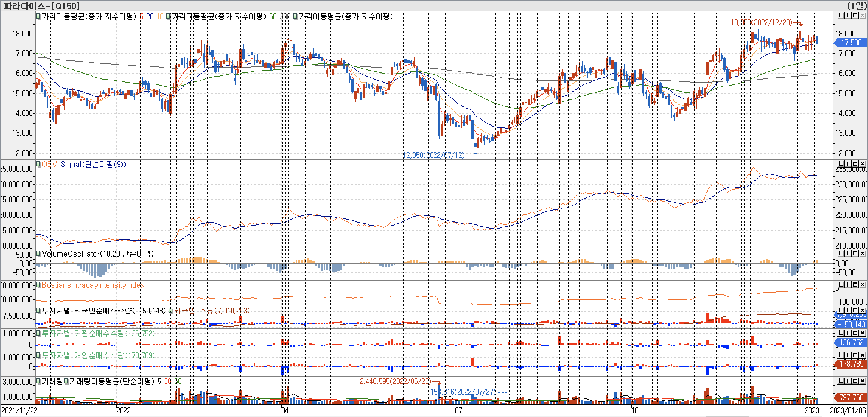The height and width of the screenshot is (417, 868).
Task: Click L-shaped button on 개인순매수수량 panel
Action: pyautogui.click(x=841, y=355)
